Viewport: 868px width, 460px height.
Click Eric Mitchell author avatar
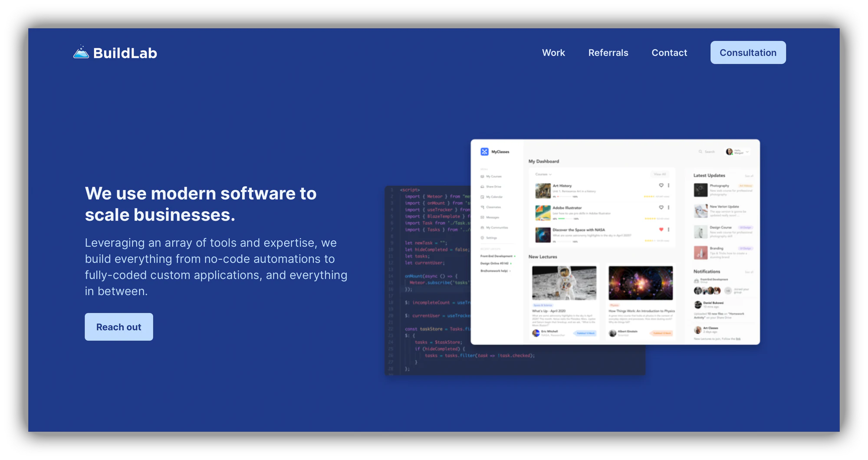pos(536,333)
